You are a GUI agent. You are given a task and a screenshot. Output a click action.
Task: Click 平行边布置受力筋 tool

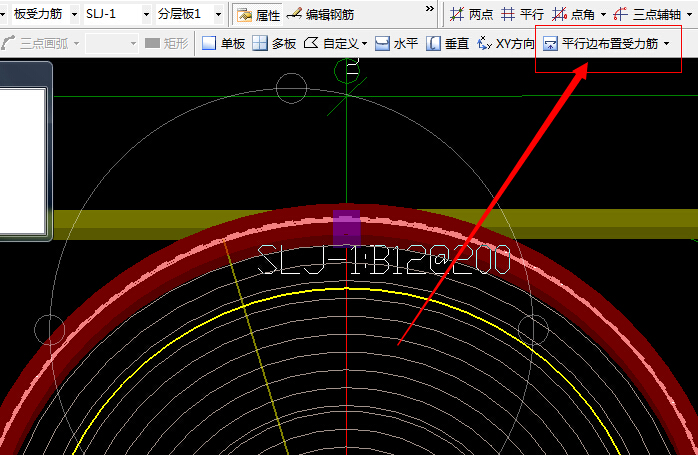coord(601,43)
